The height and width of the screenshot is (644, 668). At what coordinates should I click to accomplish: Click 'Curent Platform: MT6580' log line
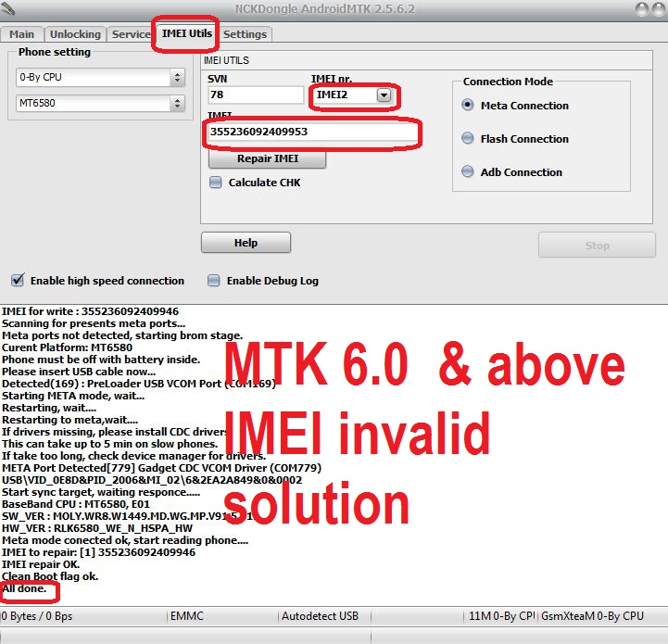68,347
